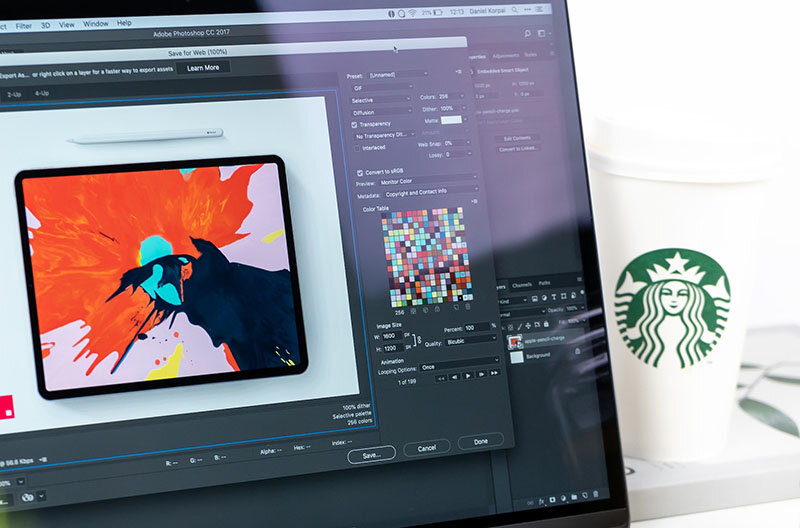Select the Background layer
The height and width of the screenshot is (528, 800).
tap(546, 355)
